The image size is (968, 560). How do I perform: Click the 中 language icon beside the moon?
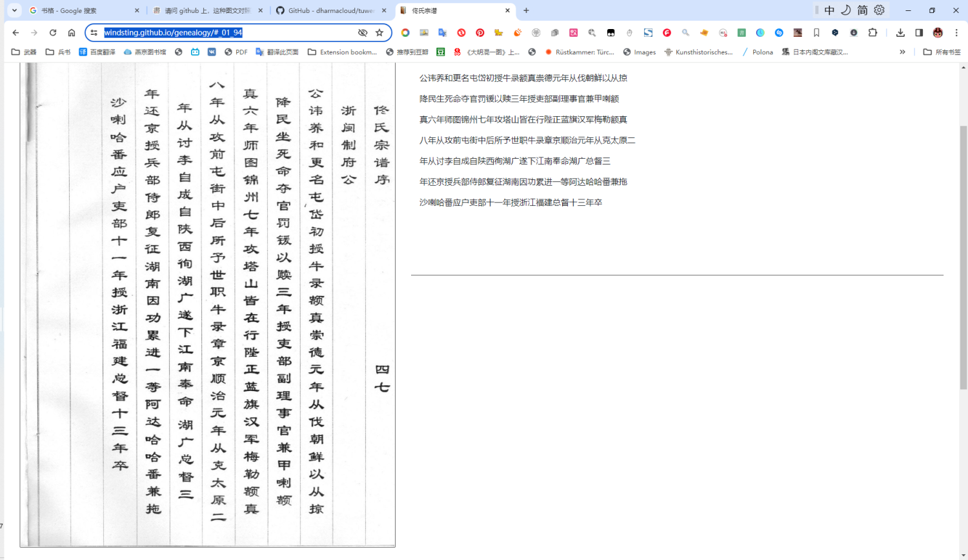point(831,10)
